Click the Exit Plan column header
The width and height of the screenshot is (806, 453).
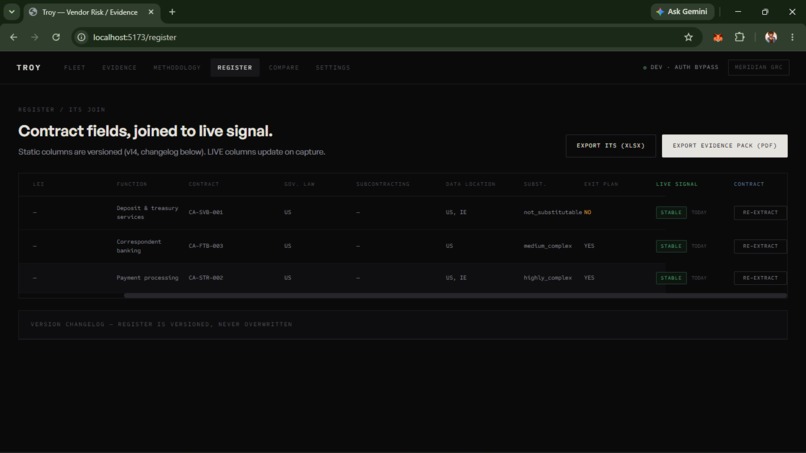pyautogui.click(x=601, y=184)
